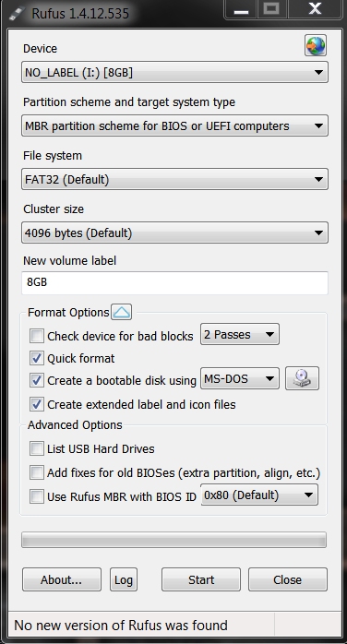The image size is (347, 644).
Task: Uncheck the Quick format checkbox
Action: tap(37, 358)
